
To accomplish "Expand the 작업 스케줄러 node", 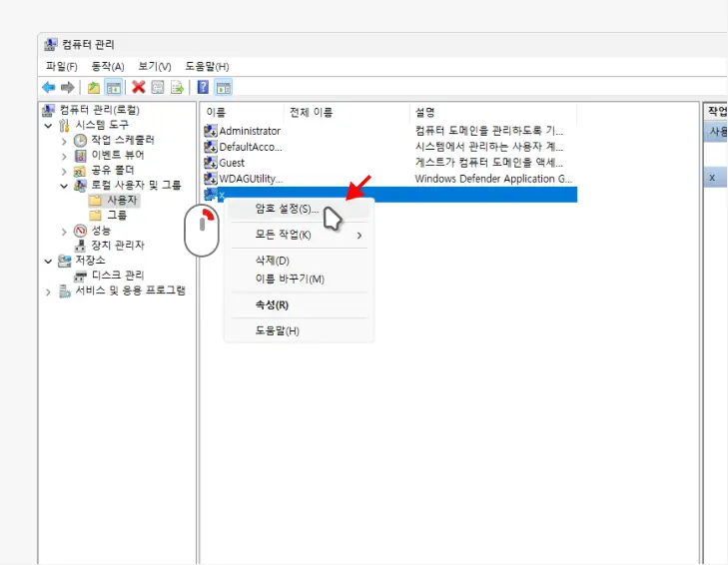I will 64,141.
